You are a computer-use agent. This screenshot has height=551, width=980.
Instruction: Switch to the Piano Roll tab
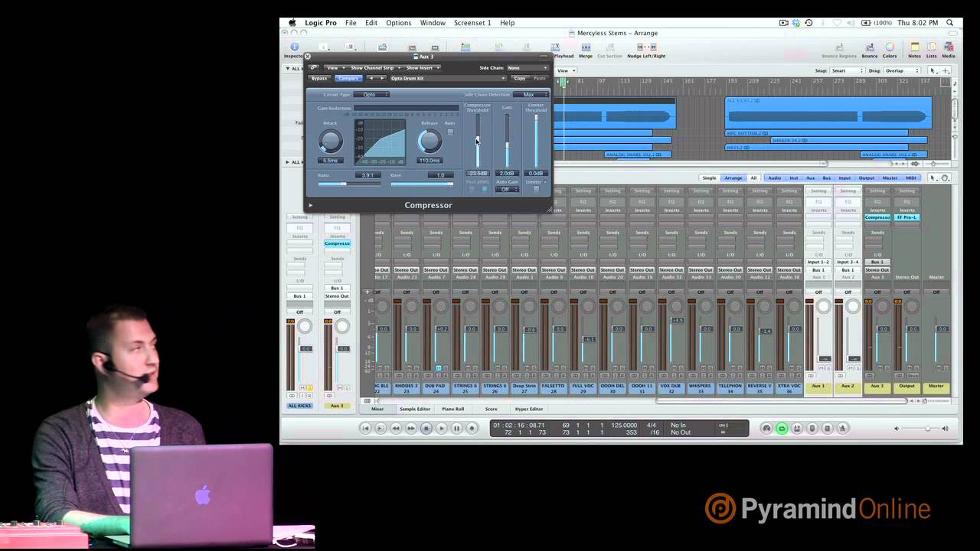pos(452,409)
